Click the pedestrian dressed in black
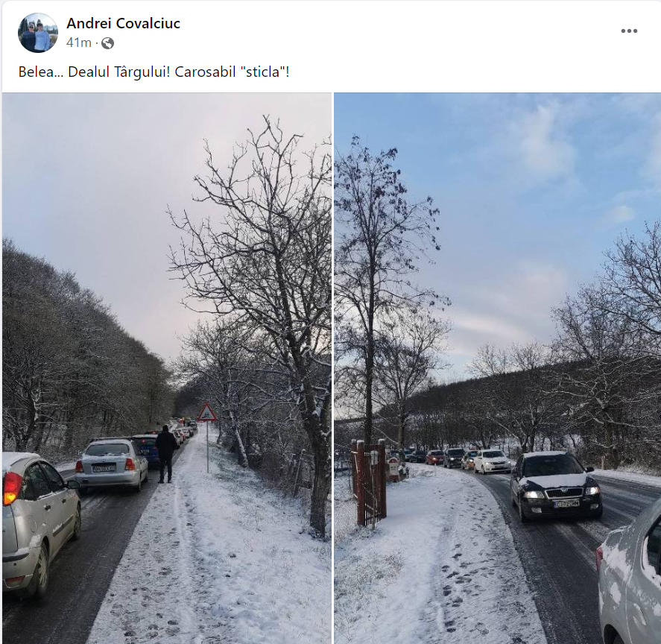661x644 pixels. [x=165, y=454]
